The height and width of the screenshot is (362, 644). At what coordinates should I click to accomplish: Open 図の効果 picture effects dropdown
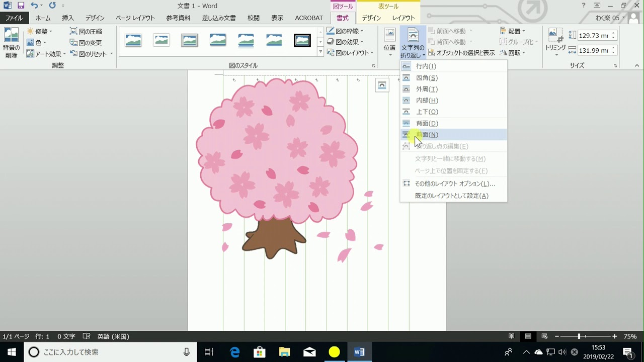tap(345, 42)
